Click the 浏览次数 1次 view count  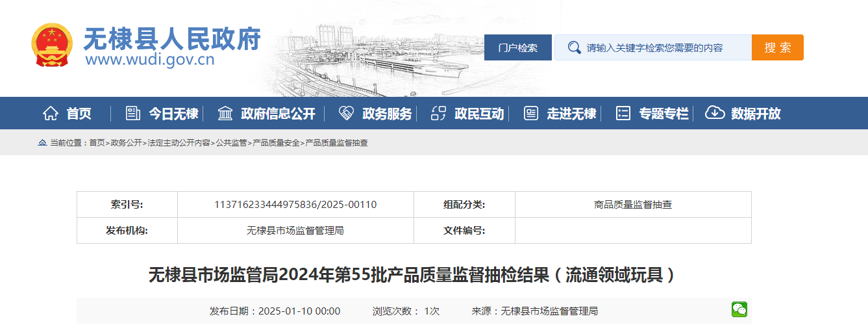pyautogui.click(x=406, y=311)
